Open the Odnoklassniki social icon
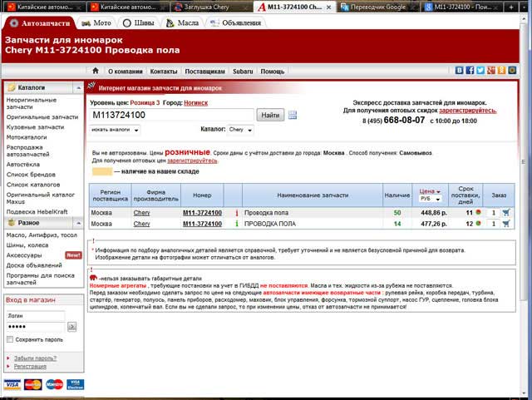This screenshot has height=400, width=532. [x=501, y=71]
